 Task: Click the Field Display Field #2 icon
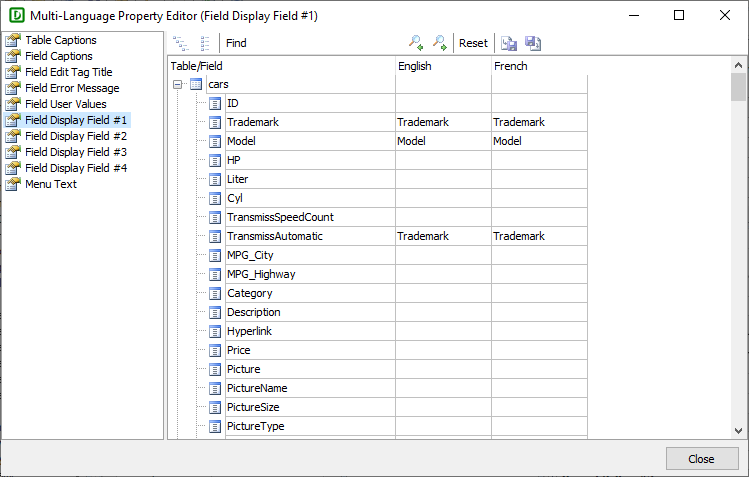click(13, 136)
